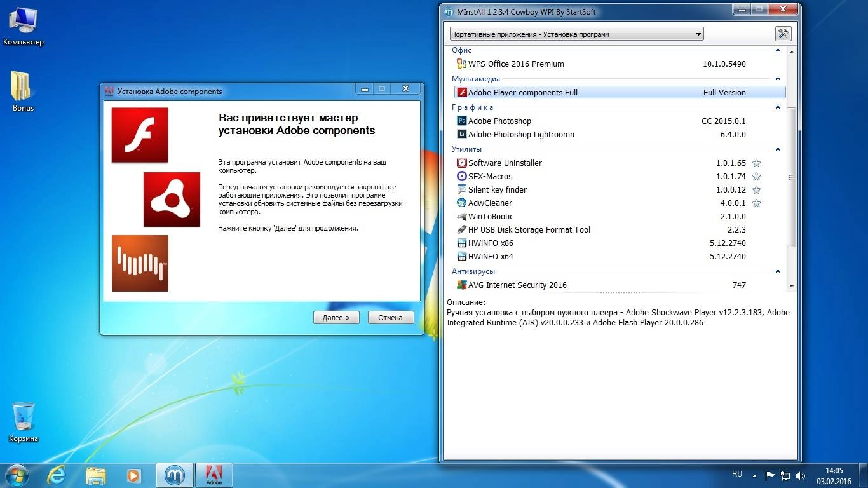Collapse the Графика group

click(x=778, y=107)
